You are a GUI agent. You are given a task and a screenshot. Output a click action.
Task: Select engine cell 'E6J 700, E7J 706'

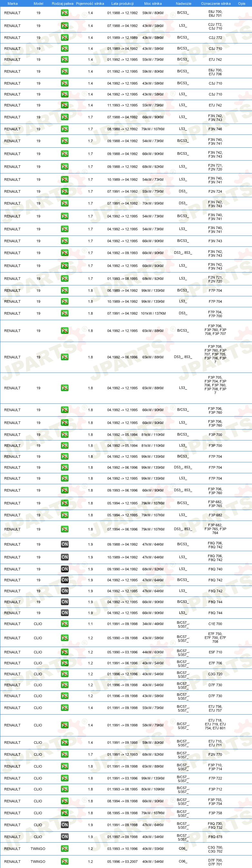coord(215,71)
